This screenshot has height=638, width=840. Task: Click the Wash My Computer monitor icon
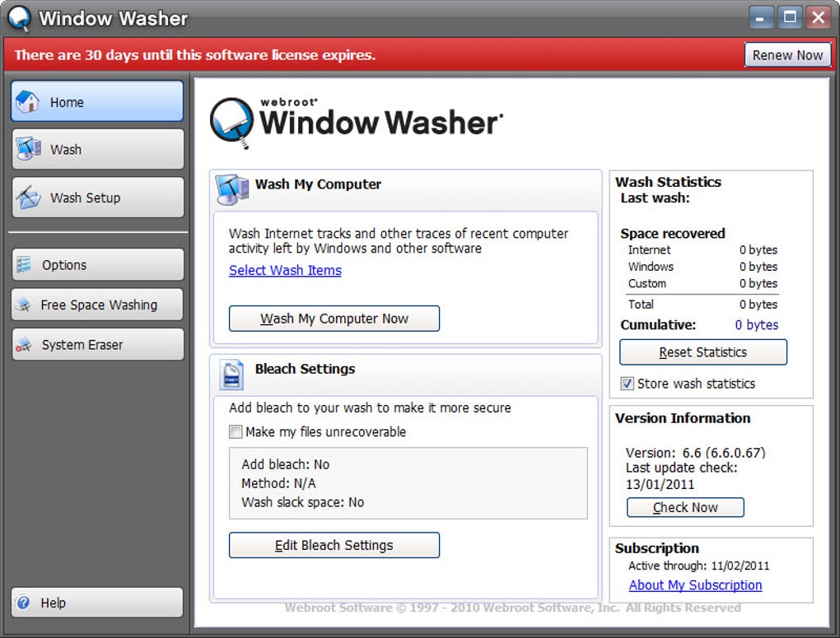point(232,189)
